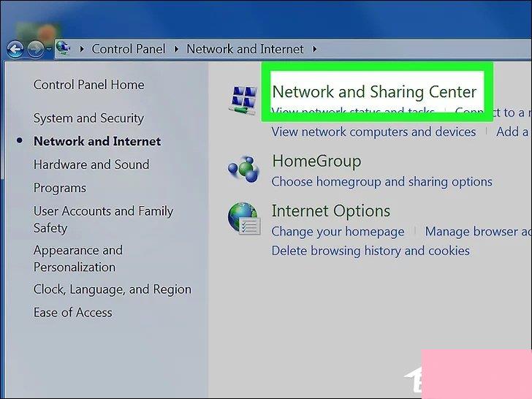Open Appearance and Personalization category
532x399 pixels.
point(77,259)
